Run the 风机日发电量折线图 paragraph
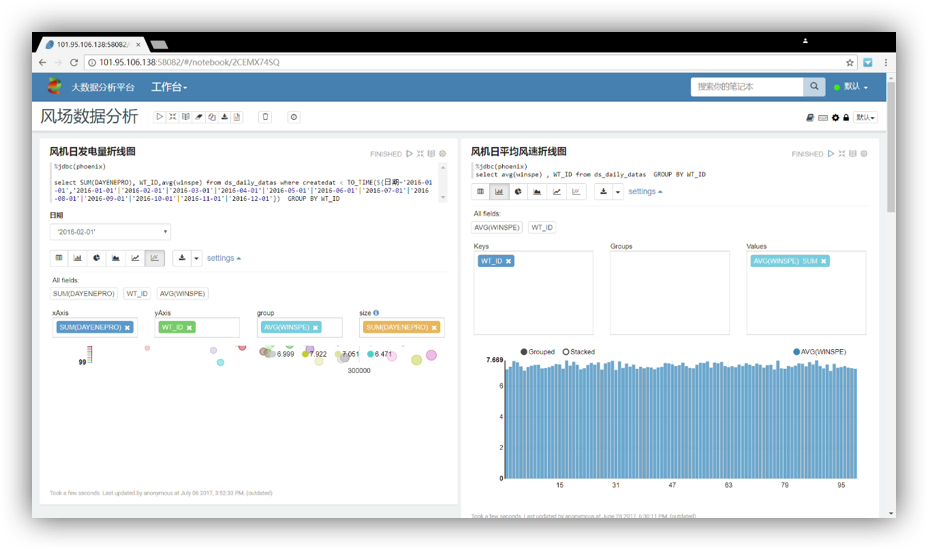 [x=409, y=154]
